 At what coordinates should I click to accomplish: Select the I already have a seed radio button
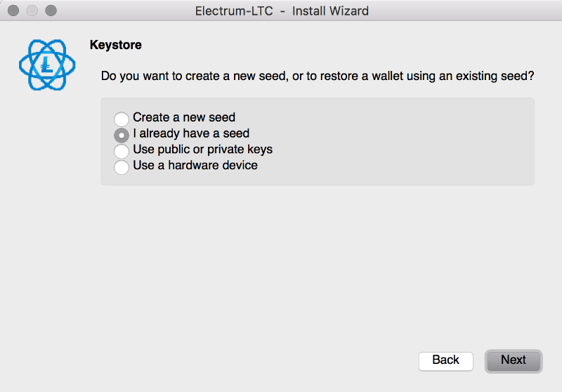click(122, 134)
